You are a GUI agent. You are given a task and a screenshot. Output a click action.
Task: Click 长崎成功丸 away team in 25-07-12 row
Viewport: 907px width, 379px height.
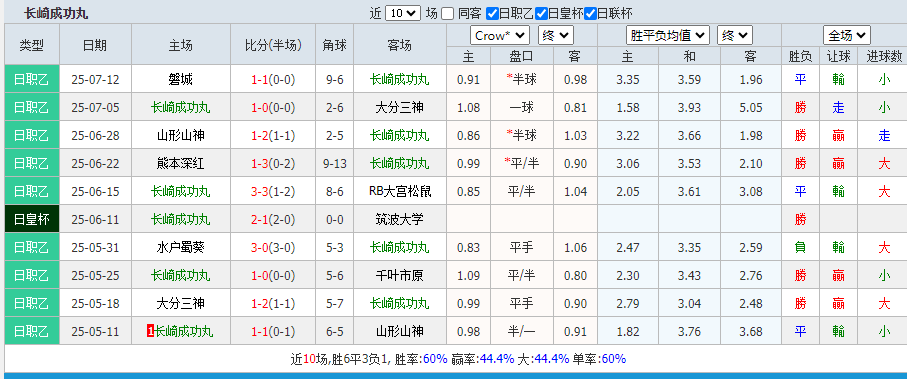(x=400, y=79)
